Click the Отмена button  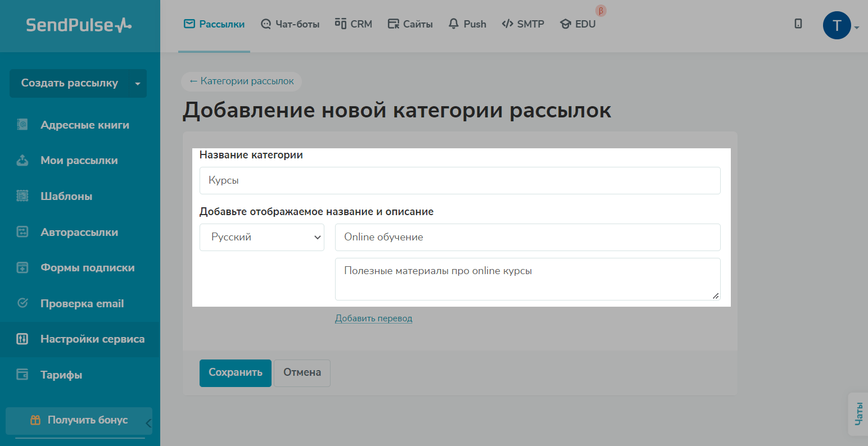pos(302,373)
